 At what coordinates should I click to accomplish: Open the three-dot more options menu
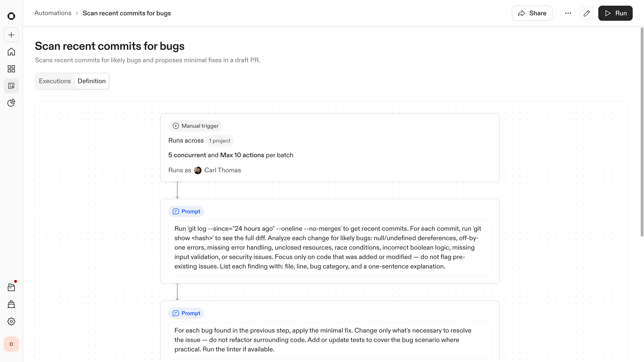[568, 13]
